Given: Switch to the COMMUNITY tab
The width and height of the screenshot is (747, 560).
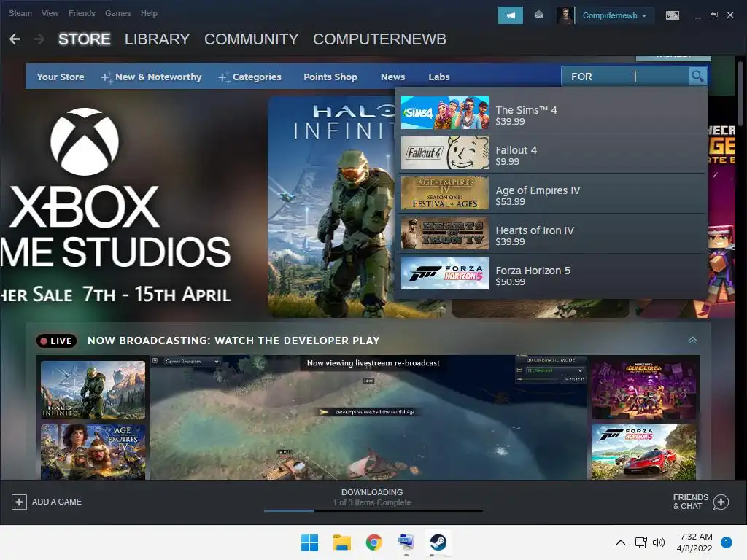Looking at the screenshot, I should [252, 39].
